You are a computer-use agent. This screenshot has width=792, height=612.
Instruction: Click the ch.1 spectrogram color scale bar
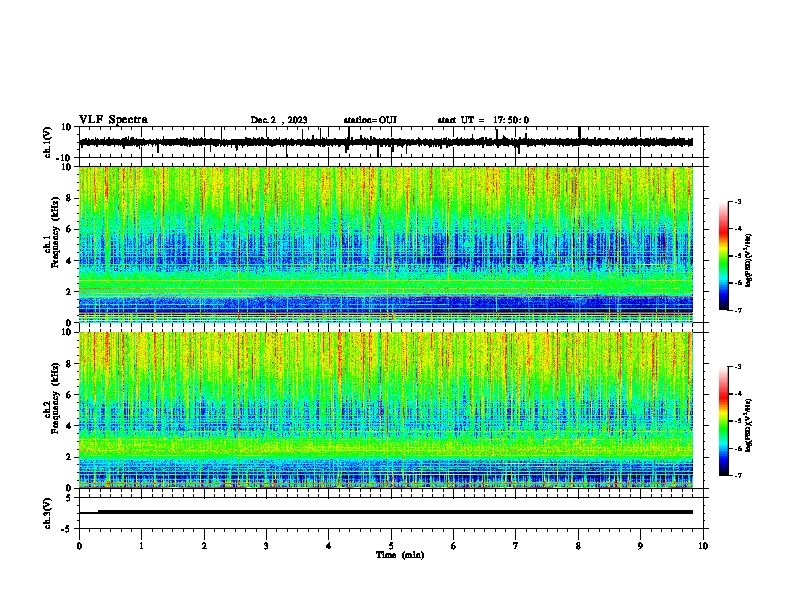tap(723, 256)
